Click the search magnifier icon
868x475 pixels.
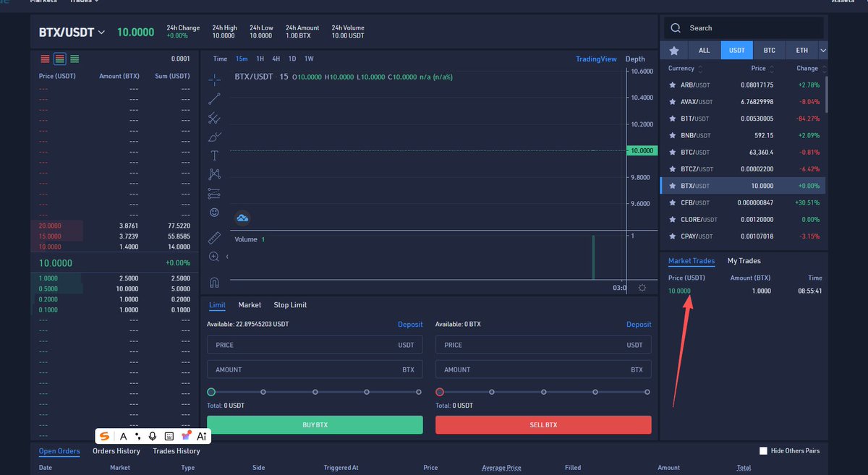[x=676, y=28]
